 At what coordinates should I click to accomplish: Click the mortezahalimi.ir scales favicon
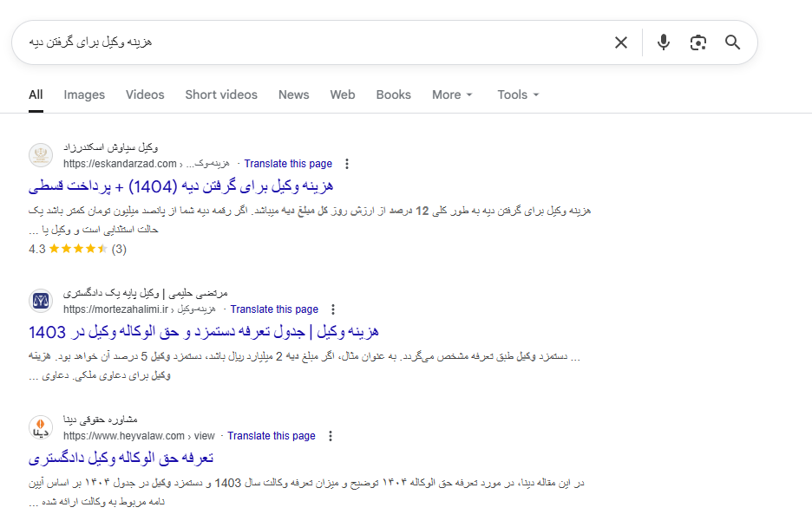pyautogui.click(x=41, y=301)
